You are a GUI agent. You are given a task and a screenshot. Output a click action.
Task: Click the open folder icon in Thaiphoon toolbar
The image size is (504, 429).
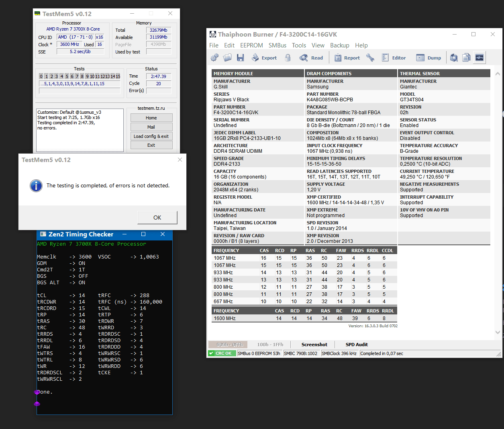(227, 57)
